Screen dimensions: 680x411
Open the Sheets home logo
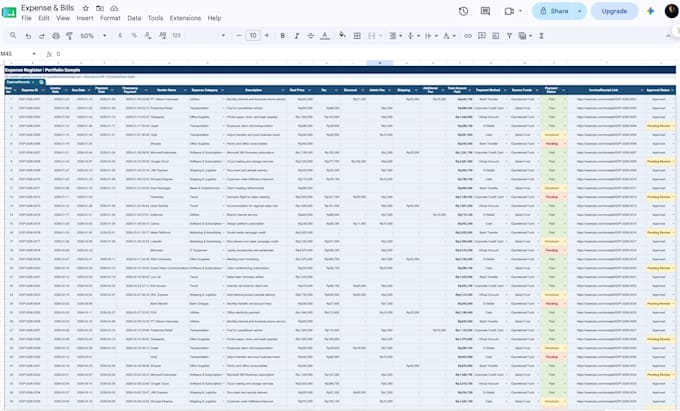point(9,12)
